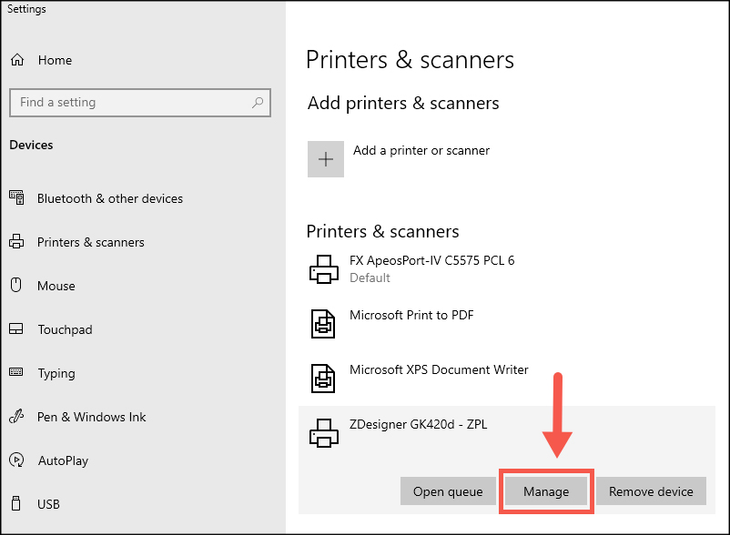Screen dimensions: 730x535
Task: Click the Touchpad icon in sidebar
Action: [x=16, y=329]
